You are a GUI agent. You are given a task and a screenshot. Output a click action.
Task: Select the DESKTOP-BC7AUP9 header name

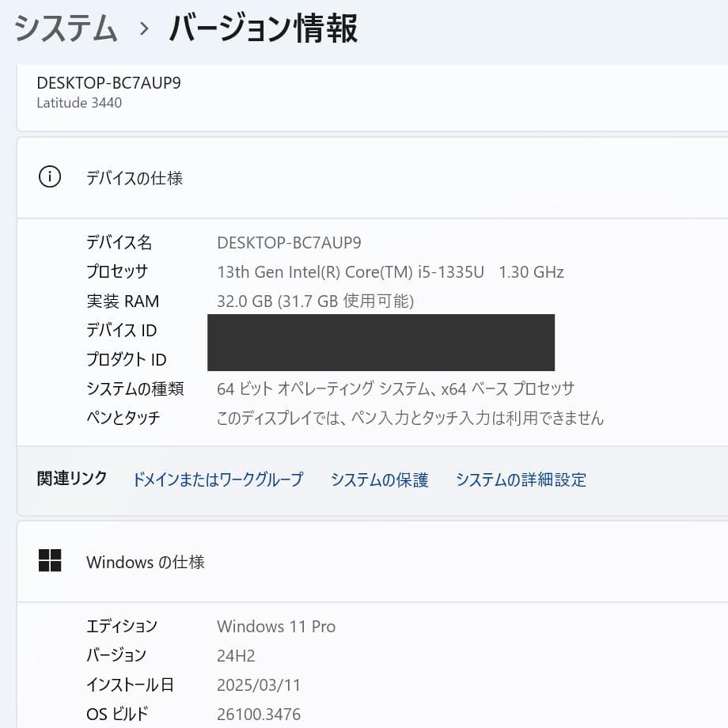click(108, 82)
